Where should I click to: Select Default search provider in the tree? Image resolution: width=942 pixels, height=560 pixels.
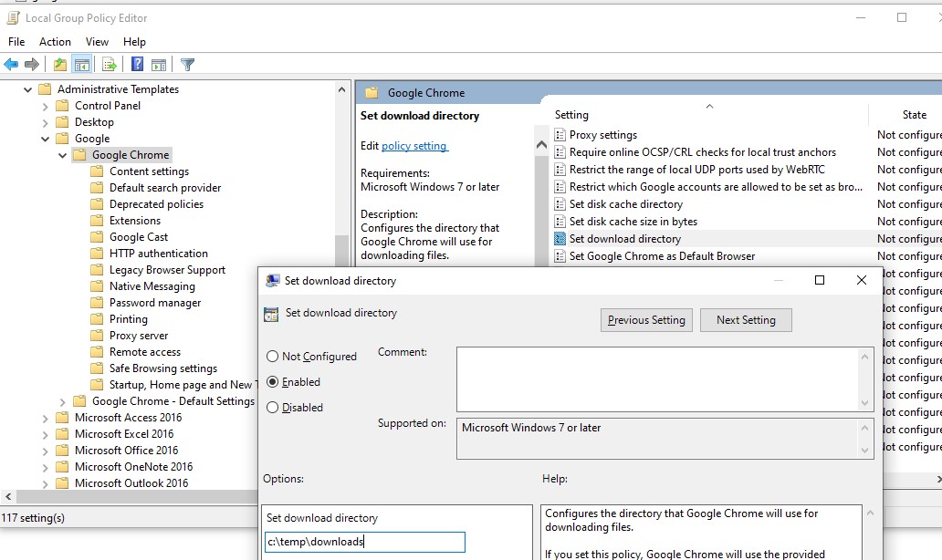[165, 188]
